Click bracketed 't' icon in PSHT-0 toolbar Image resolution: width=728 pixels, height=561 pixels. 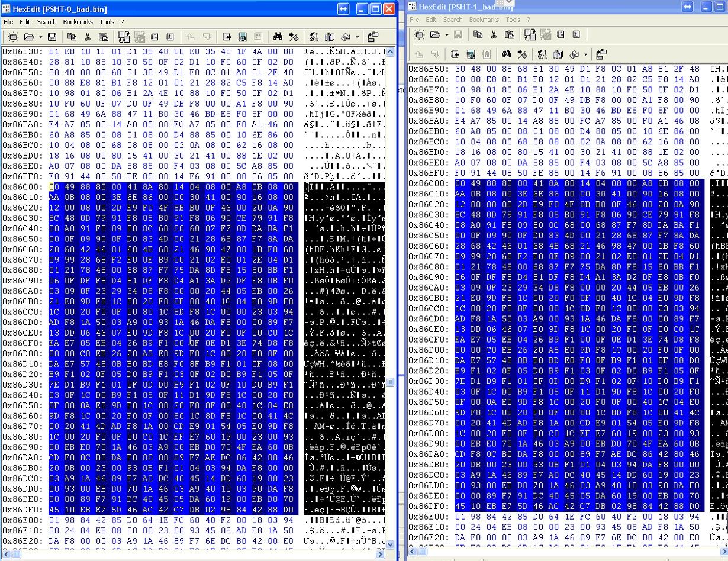click(170, 37)
